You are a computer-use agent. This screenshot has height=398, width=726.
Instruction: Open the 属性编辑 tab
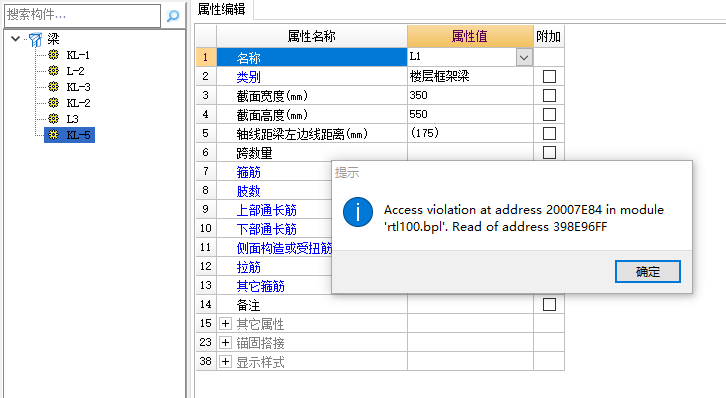pos(221,9)
